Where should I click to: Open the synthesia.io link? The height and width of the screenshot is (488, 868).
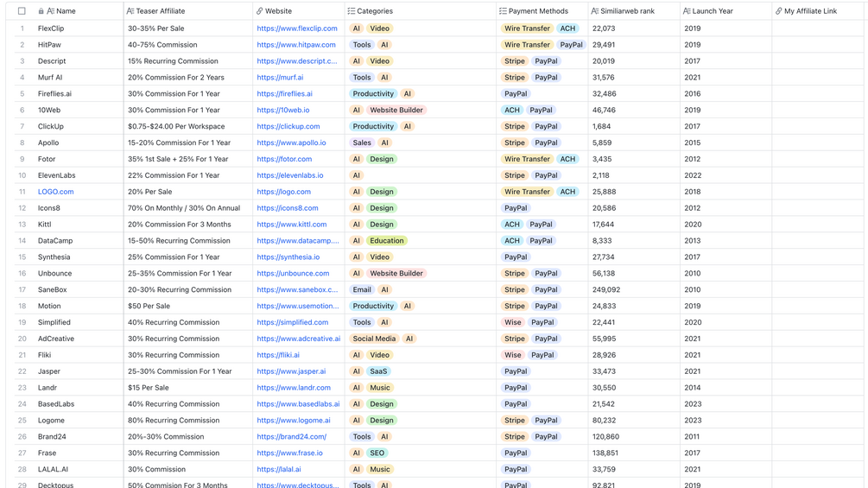click(x=288, y=257)
